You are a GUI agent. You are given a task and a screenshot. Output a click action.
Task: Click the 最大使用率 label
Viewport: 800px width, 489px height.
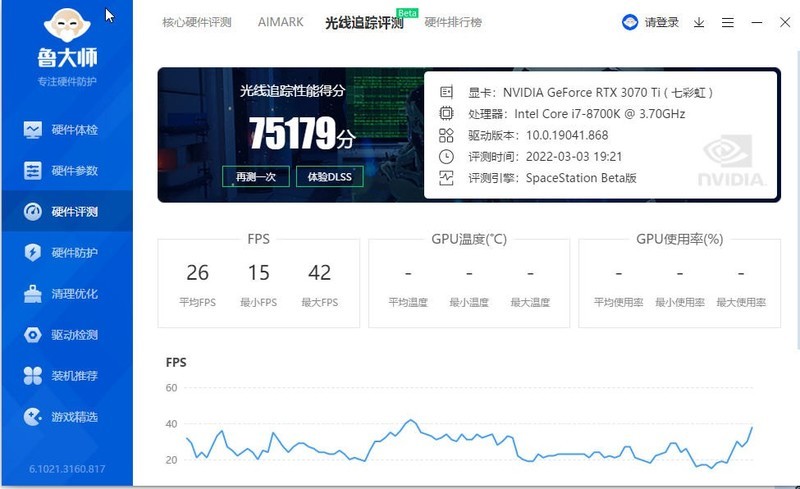(x=741, y=302)
